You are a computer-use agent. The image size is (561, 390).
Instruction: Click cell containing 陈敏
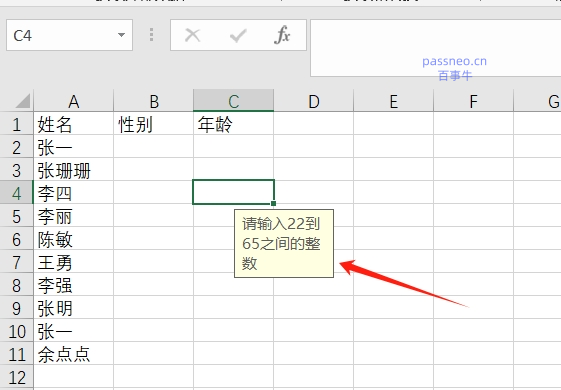[74, 239]
